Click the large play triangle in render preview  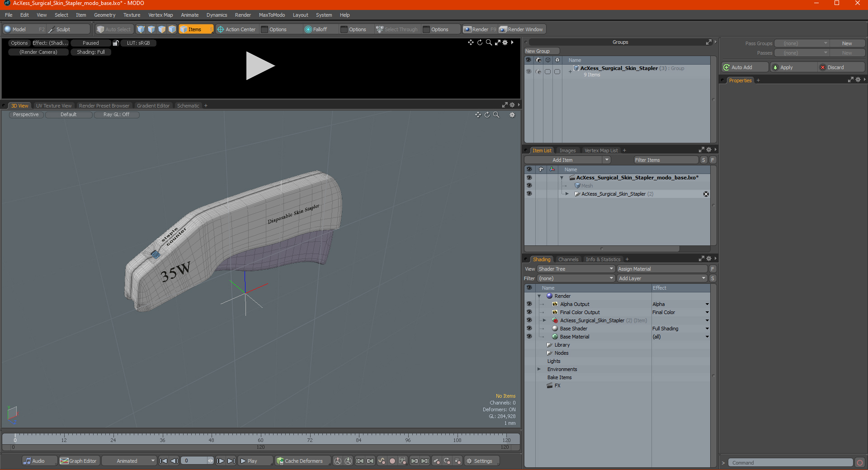260,66
